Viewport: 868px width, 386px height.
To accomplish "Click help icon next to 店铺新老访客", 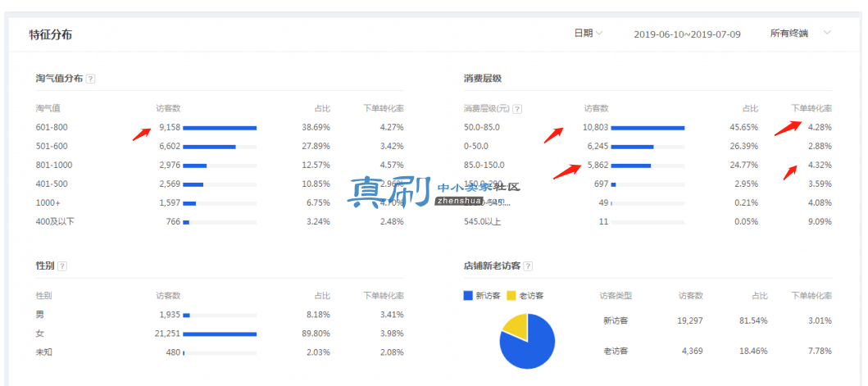I will pyautogui.click(x=528, y=266).
